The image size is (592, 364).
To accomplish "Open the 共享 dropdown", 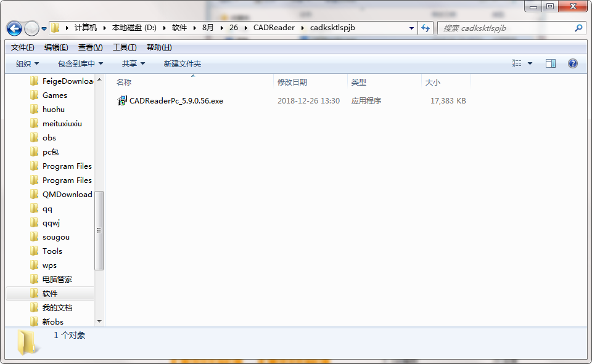I will coord(133,64).
